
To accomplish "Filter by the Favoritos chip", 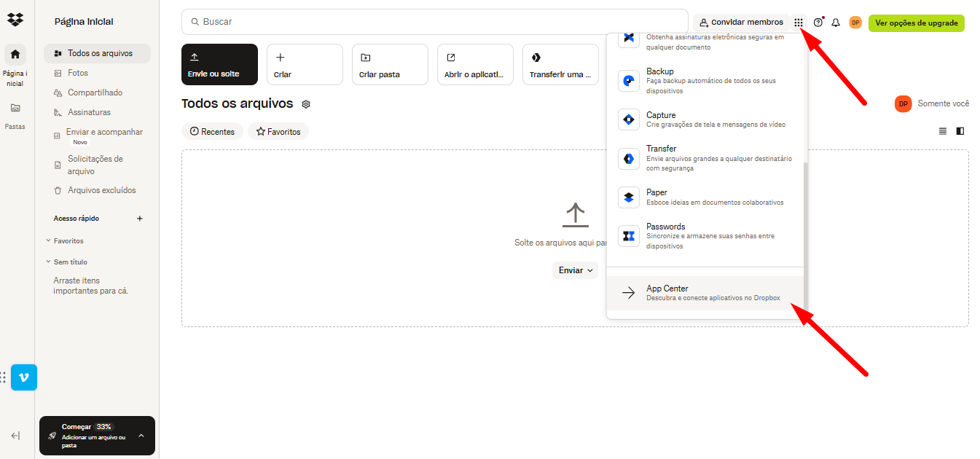I will tap(278, 132).
